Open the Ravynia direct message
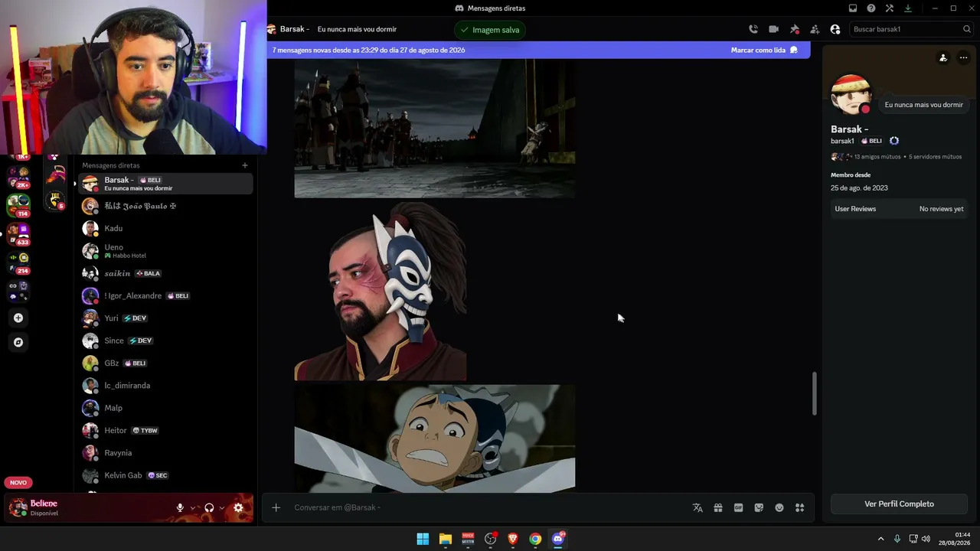 pyautogui.click(x=166, y=453)
